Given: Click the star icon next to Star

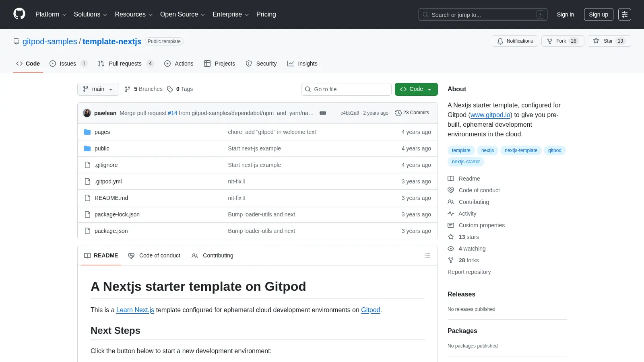Looking at the screenshot, I should (596, 41).
